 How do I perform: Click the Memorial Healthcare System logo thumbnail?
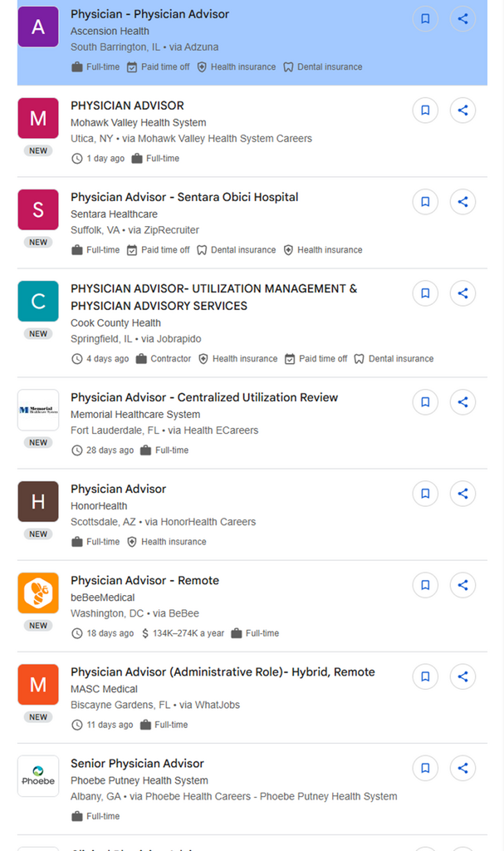[38, 410]
